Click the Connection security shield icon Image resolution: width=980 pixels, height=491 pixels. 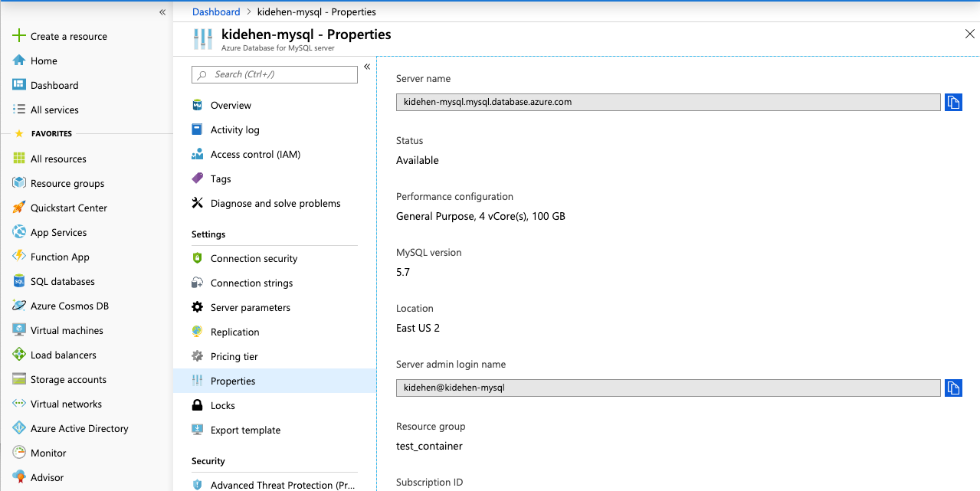[x=197, y=258]
